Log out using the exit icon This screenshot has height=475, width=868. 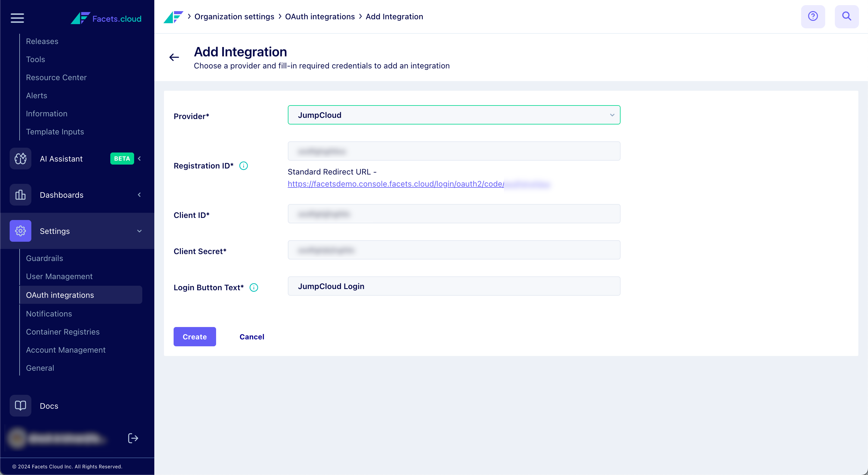(x=133, y=438)
